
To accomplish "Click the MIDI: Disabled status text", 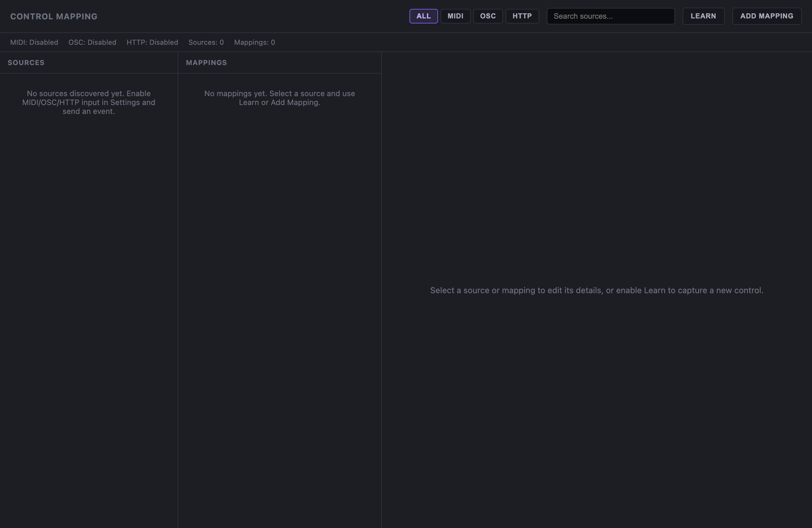I will (34, 42).
